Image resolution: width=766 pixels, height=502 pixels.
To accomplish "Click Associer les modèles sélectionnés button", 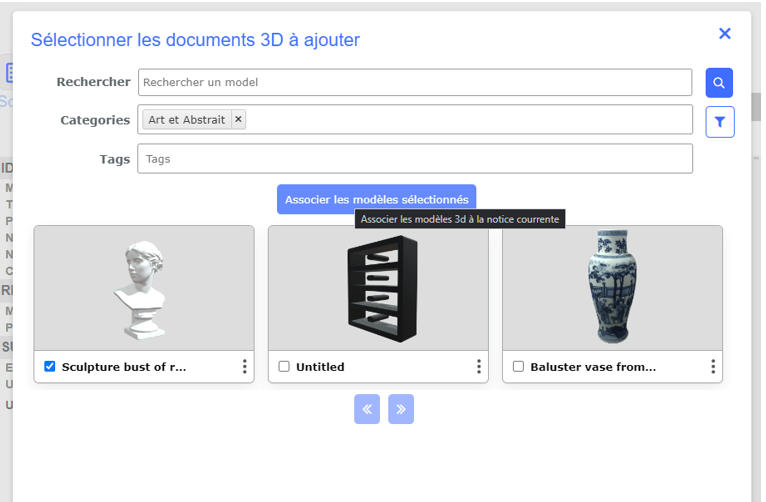I will pyautogui.click(x=376, y=199).
